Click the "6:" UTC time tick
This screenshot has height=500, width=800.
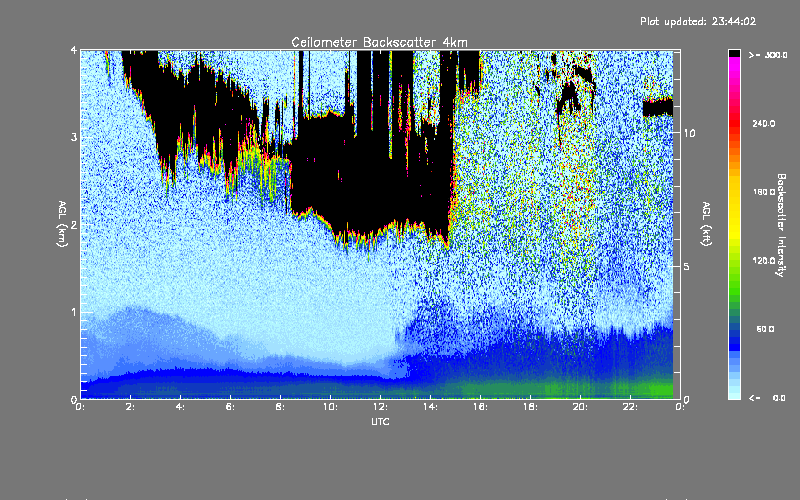(x=231, y=407)
